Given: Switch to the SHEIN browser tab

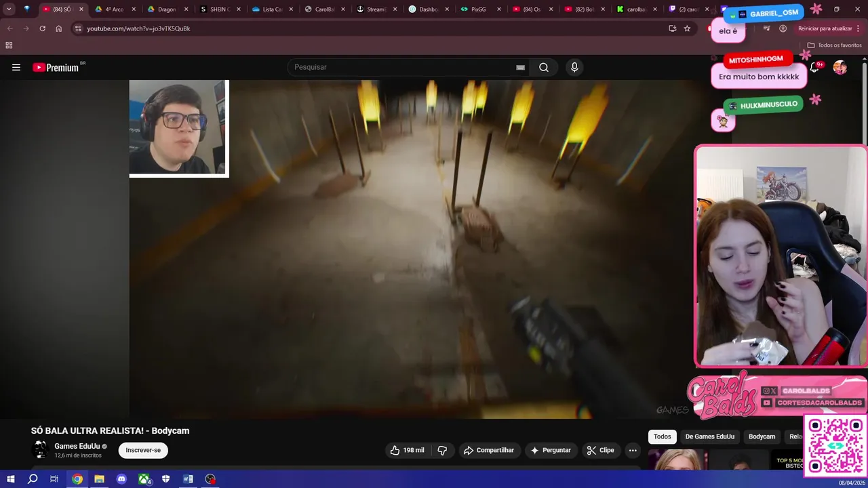Looking at the screenshot, I should point(220,9).
